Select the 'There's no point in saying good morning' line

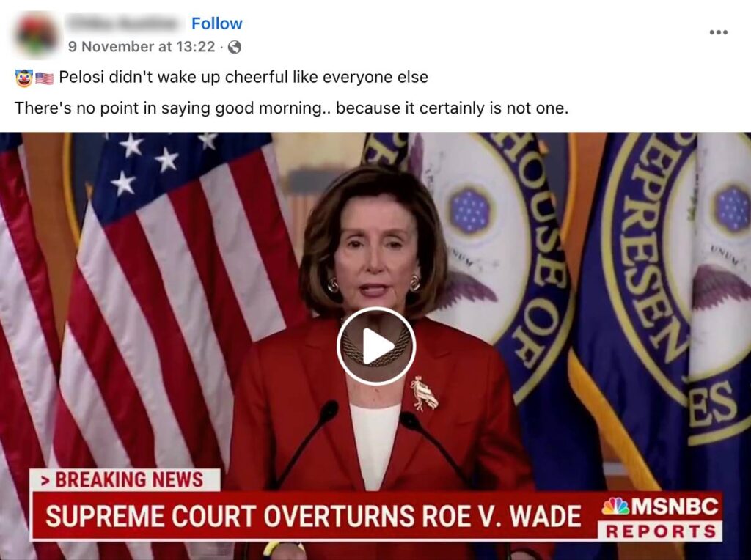[x=291, y=108]
